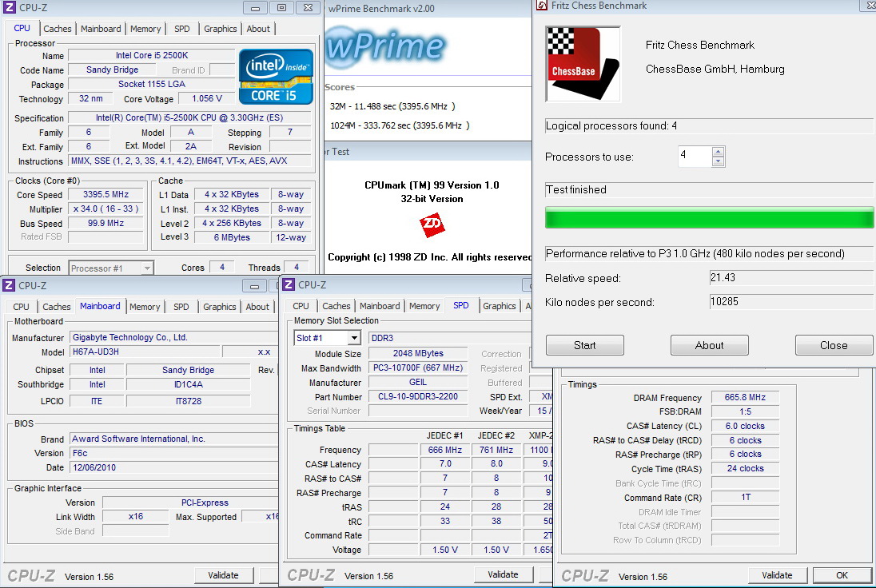This screenshot has height=588, width=876.
Task: Click the CPU-Z icon in Mainboard window title bar
Action: [x=9, y=285]
